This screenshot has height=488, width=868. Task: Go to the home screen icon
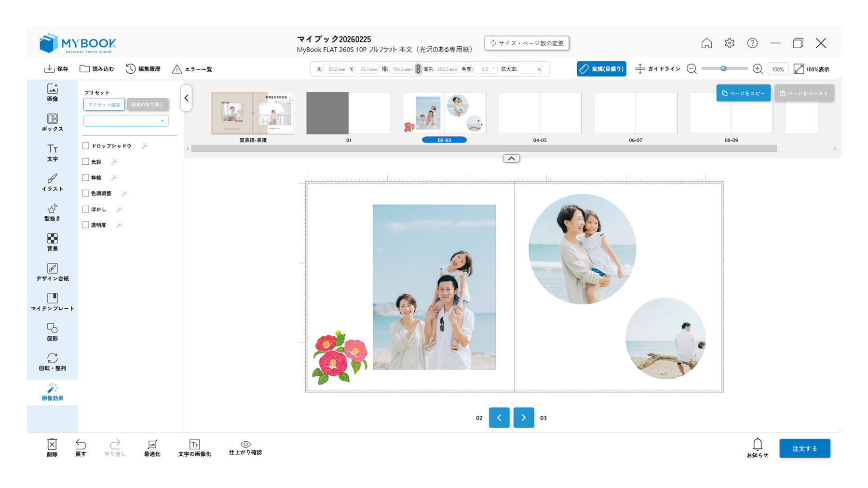[706, 43]
